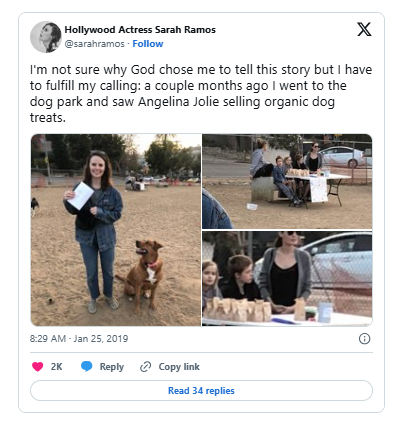
Task: Open the 8:29 AM Jan 25, 2019 timestamp
Action: point(79,339)
